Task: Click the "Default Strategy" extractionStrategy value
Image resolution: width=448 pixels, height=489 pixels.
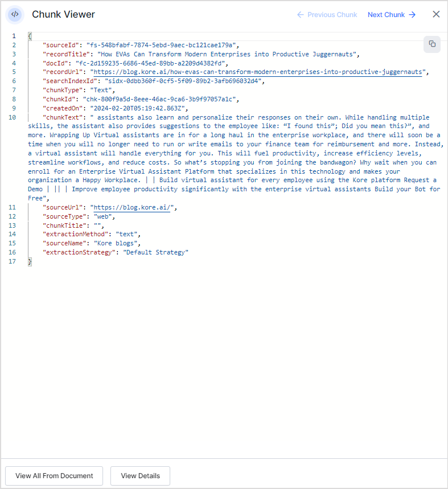Action: [x=155, y=252]
